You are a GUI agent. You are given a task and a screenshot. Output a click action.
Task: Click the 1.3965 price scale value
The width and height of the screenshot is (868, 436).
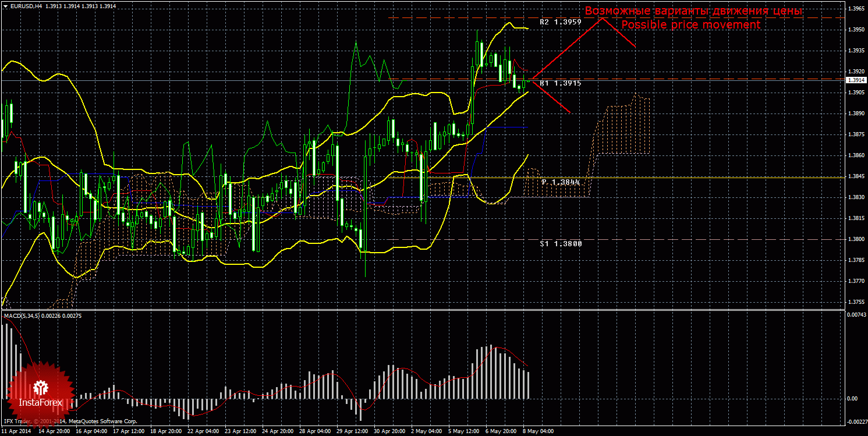pyautogui.click(x=856, y=9)
